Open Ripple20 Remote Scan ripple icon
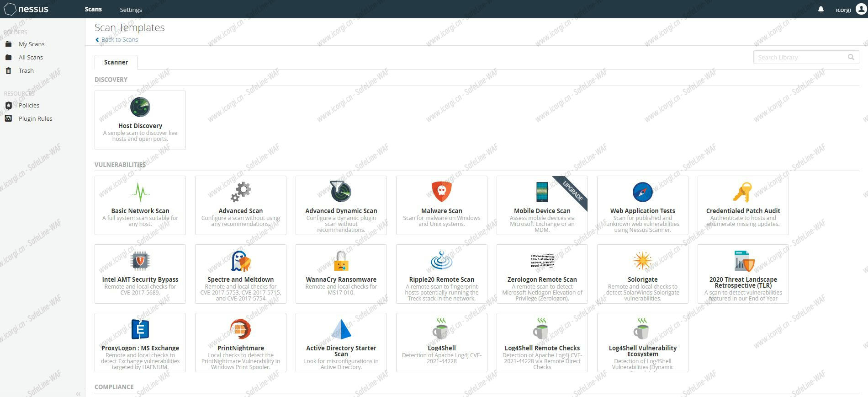 pyautogui.click(x=441, y=260)
